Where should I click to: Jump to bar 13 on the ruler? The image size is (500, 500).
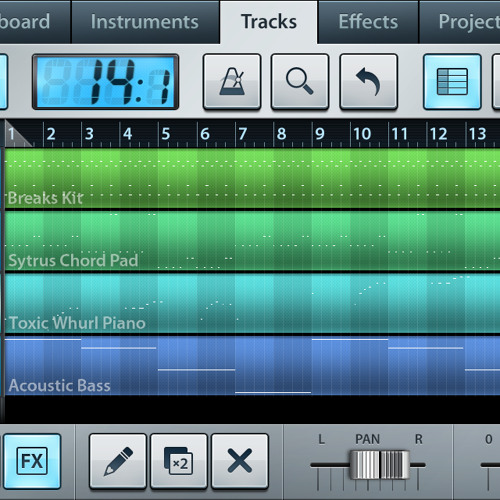point(477,134)
